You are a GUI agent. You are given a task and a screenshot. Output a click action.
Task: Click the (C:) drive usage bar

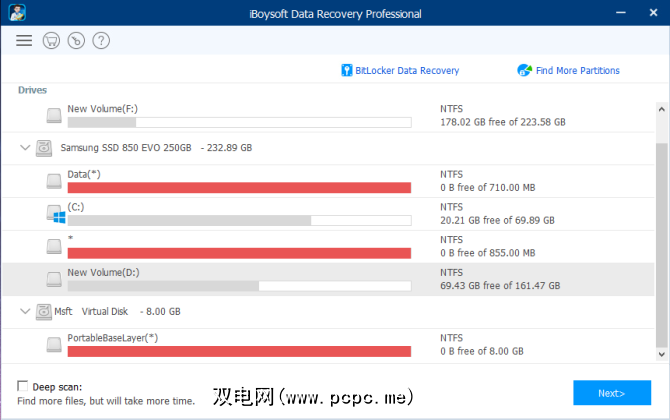click(239, 220)
